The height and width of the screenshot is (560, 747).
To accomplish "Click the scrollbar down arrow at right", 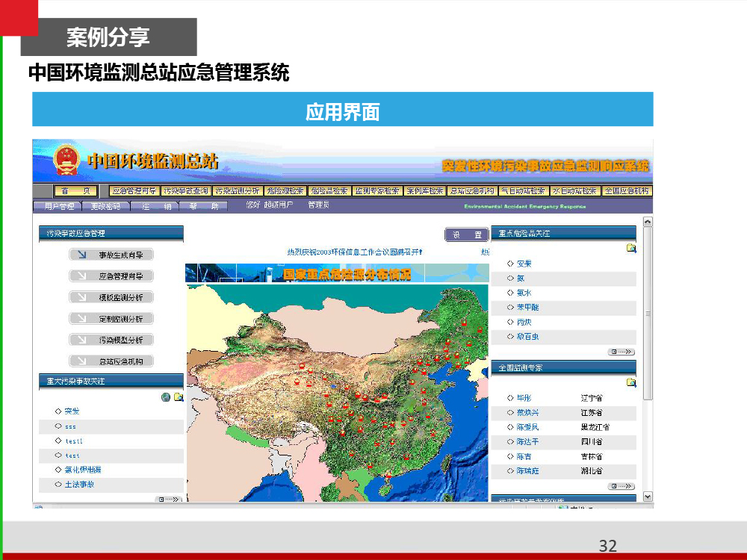I will [x=648, y=497].
